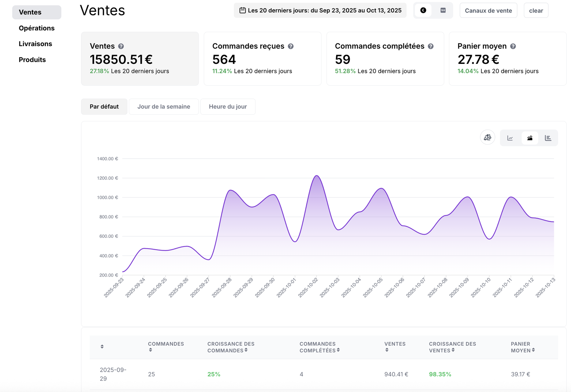571x392 pixels.
Task: Click the 2025-09-29 row date cell
Action: pyautogui.click(x=113, y=374)
